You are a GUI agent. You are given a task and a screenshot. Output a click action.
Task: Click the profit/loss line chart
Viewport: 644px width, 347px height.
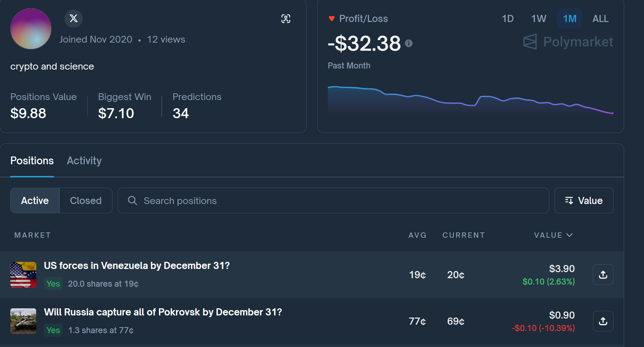tap(470, 100)
